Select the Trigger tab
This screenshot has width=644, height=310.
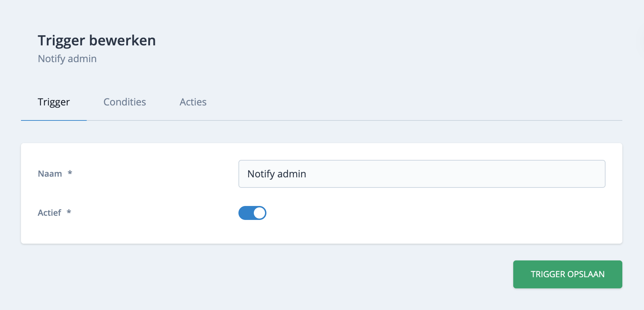coord(54,102)
